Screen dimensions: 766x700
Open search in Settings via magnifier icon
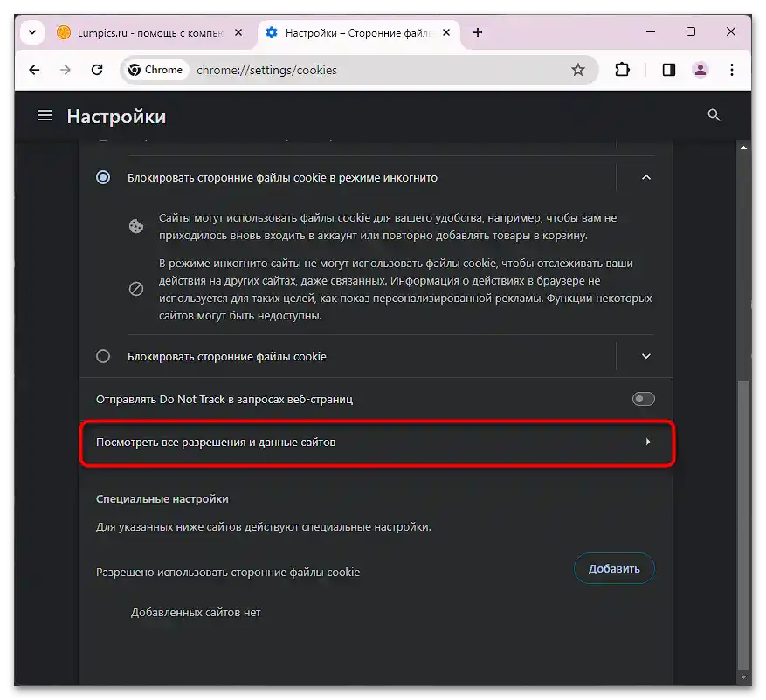tap(714, 114)
